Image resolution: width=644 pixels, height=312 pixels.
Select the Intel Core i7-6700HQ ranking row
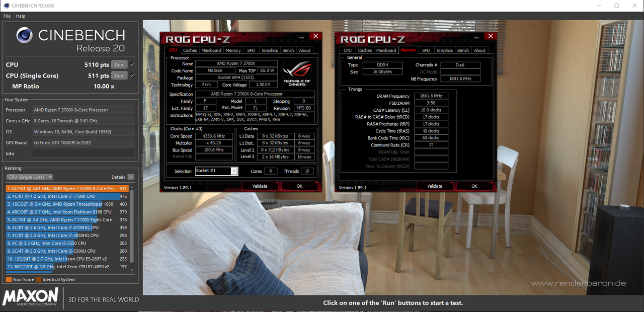[67, 227]
